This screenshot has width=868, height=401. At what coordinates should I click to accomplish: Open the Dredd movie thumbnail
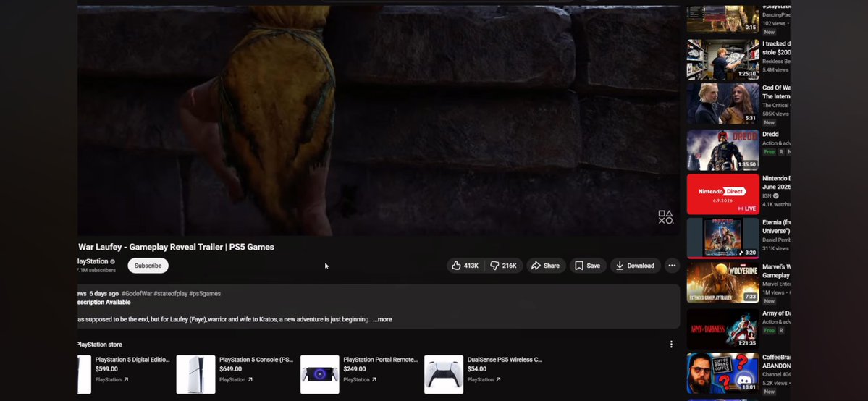(x=723, y=150)
